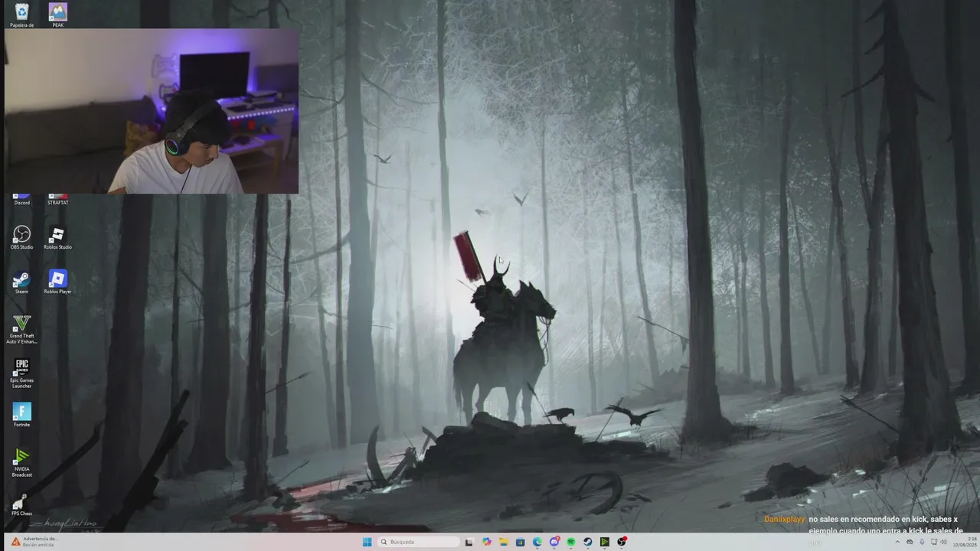Open the volume speaker tray icon

pyautogui.click(x=944, y=542)
